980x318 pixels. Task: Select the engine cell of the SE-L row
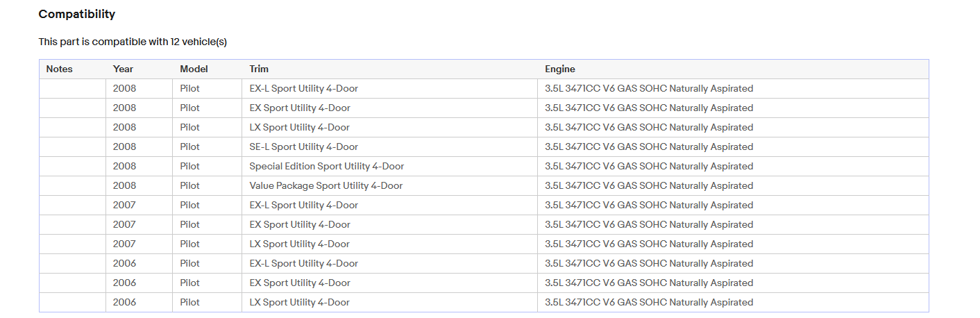(733, 147)
